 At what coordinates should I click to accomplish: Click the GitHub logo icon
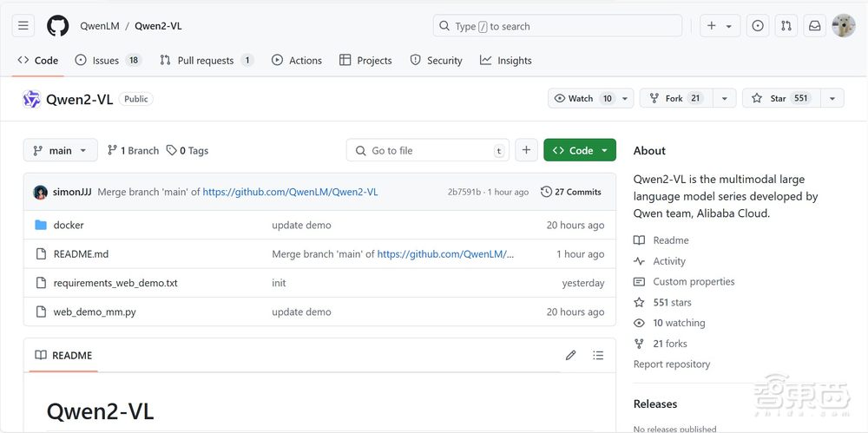57,26
